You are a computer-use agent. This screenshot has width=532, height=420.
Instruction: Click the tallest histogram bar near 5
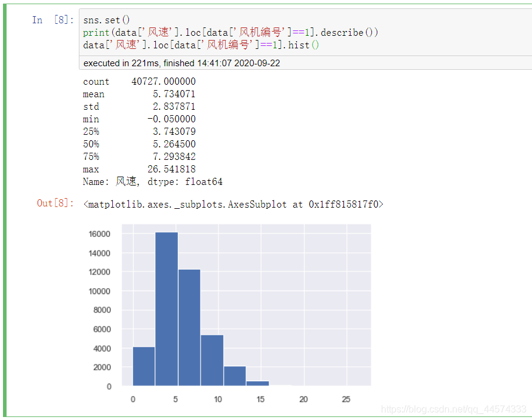[x=167, y=309]
